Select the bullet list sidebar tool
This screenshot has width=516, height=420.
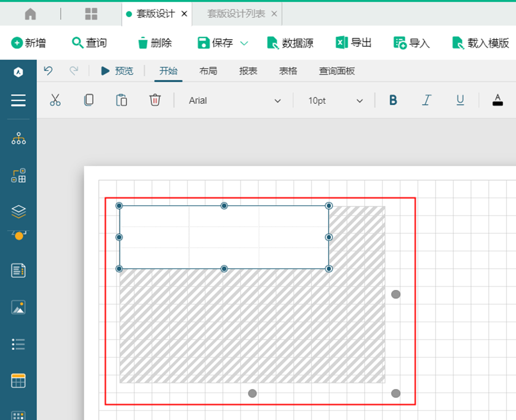18,344
